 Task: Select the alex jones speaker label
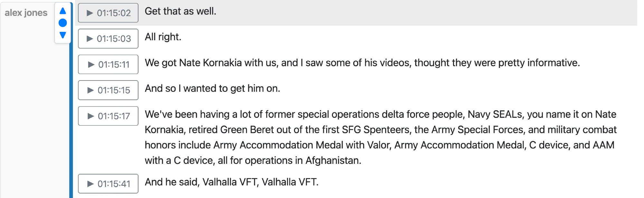(x=26, y=13)
